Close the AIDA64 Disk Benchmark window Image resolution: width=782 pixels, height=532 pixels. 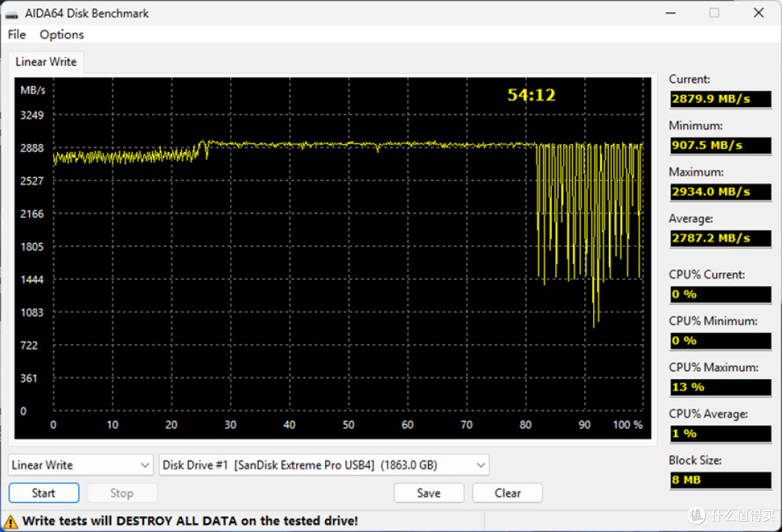pyautogui.click(x=759, y=13)
